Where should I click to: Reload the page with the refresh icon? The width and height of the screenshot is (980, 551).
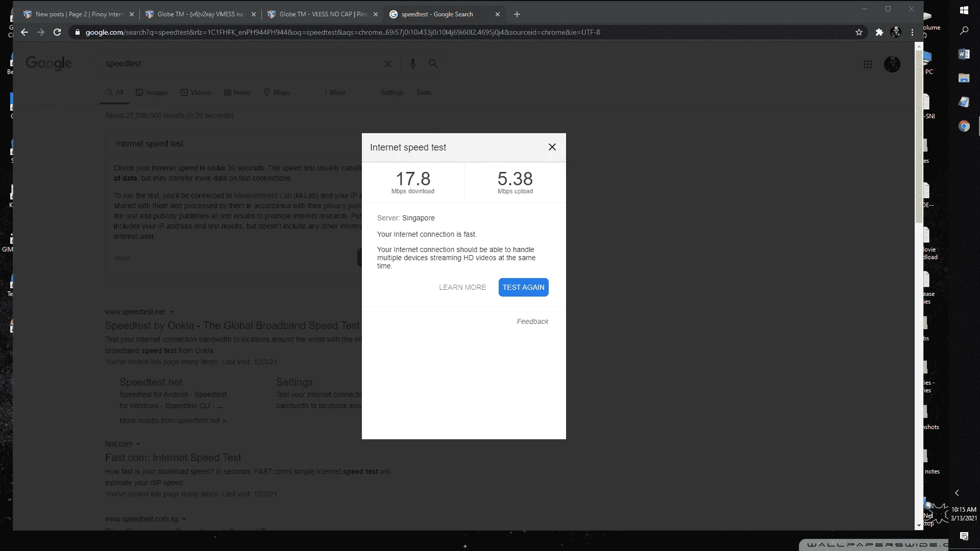(57, 32)
